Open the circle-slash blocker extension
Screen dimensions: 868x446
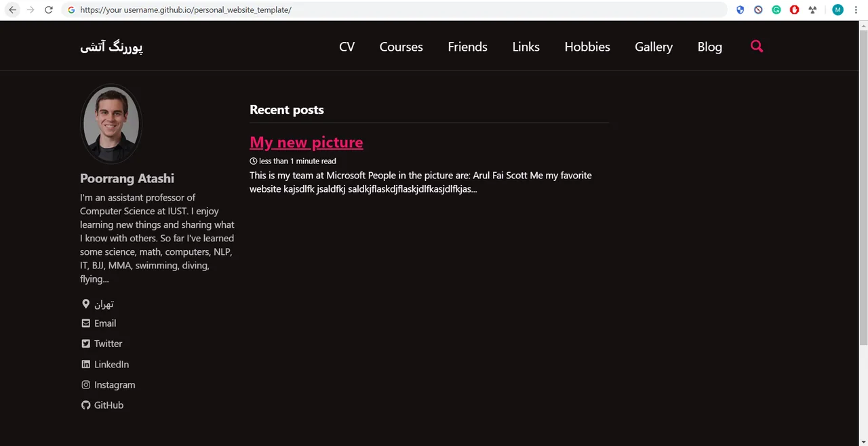758,10
